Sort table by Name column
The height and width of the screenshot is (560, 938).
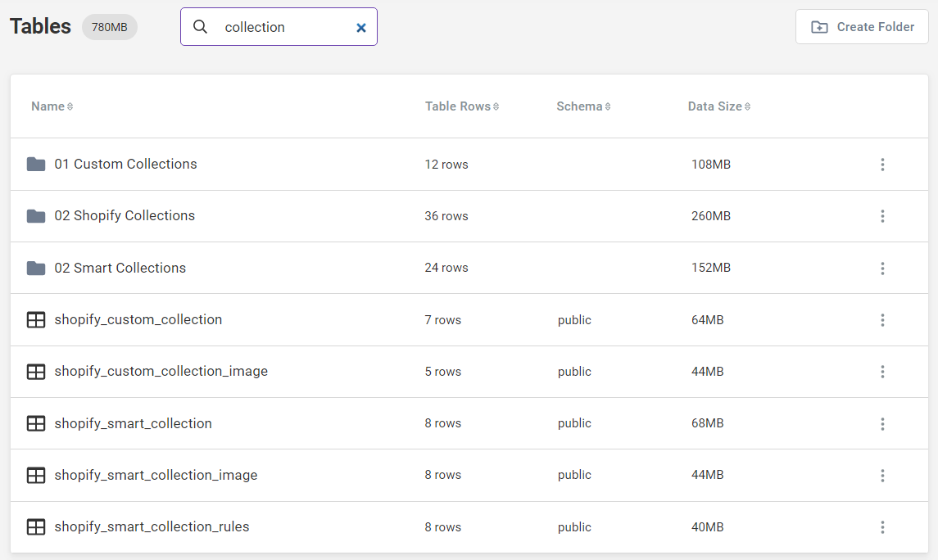click(52, 106)
